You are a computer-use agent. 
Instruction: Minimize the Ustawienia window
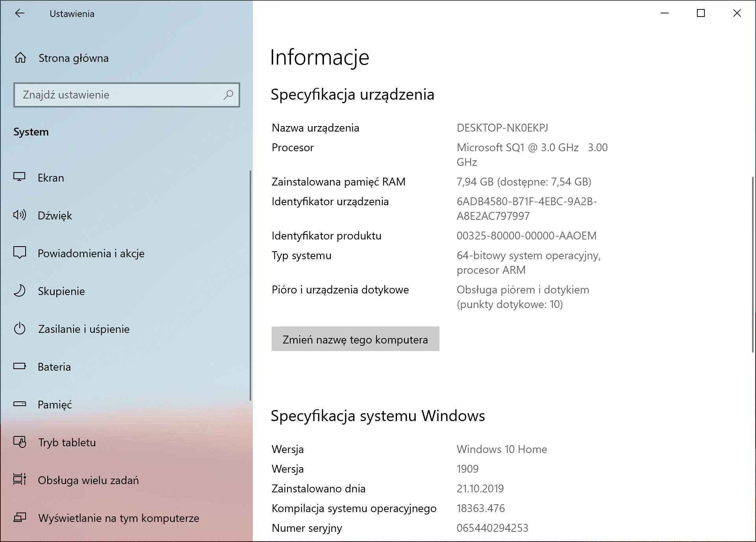[x=665, y=13]
